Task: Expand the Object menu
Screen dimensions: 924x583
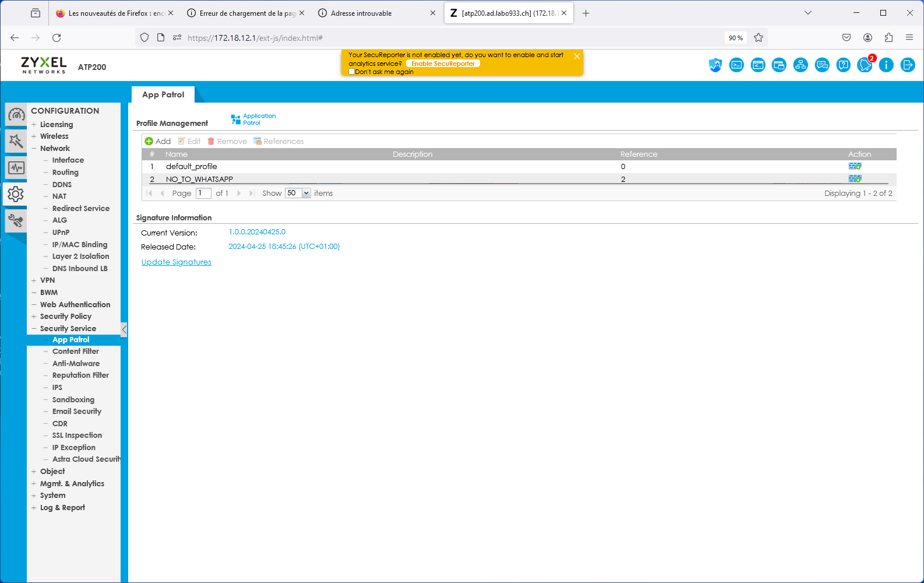Action: click(34, 472)
